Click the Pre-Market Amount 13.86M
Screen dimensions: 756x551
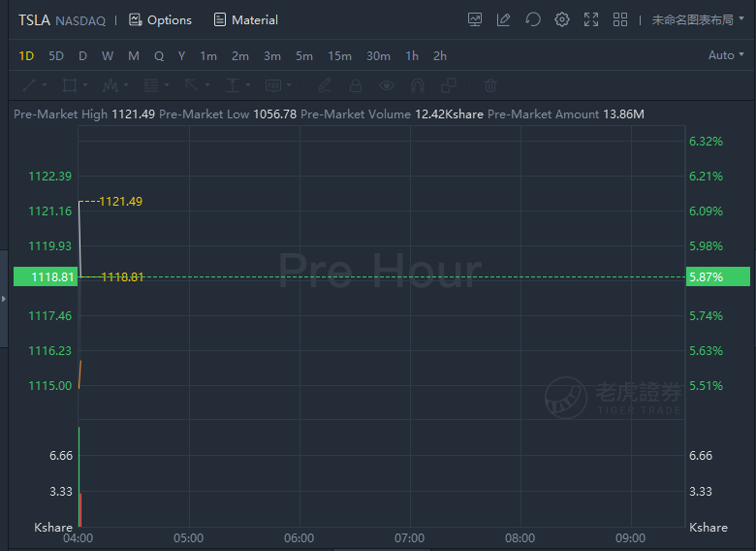tap(623, 114)
